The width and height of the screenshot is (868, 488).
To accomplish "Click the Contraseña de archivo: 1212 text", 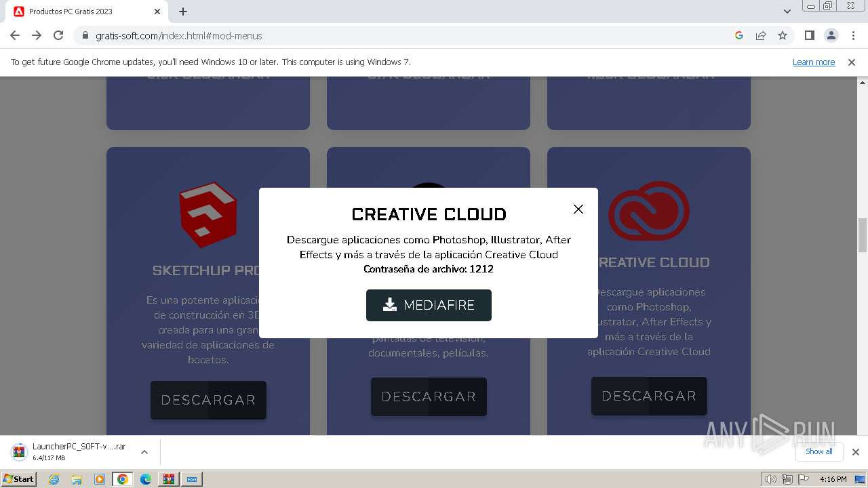I will (x=429, y=269).
